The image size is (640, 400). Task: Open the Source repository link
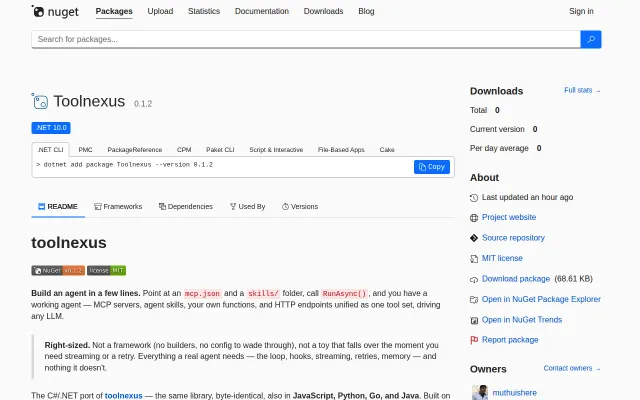tap(513, 238)
